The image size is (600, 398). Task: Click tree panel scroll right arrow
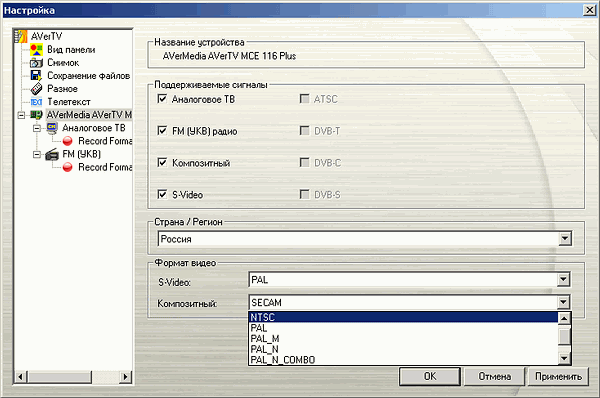tap(125, 377)
